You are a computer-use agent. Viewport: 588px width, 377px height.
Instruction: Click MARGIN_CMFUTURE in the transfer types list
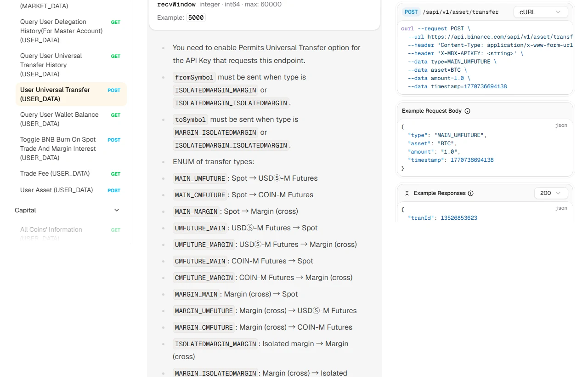(204, 327)
